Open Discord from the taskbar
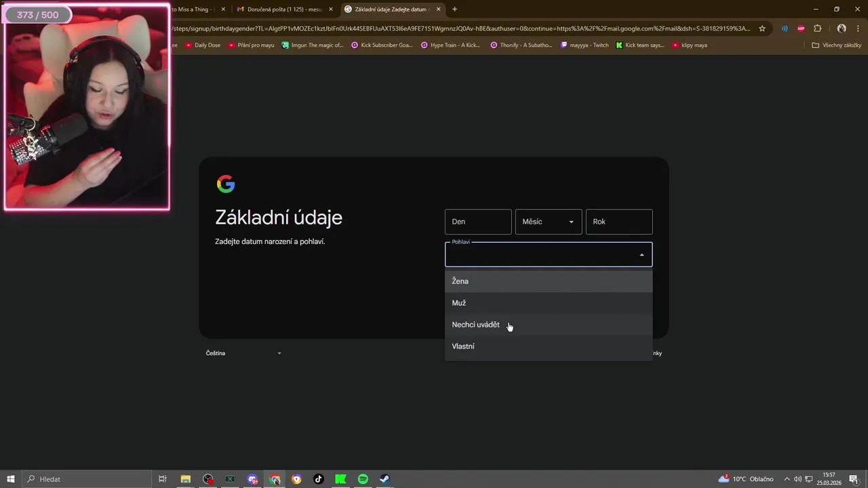Image resolution: width=868 pixels, height=488 pixels. pyautogui.click(x=252, y=479)
